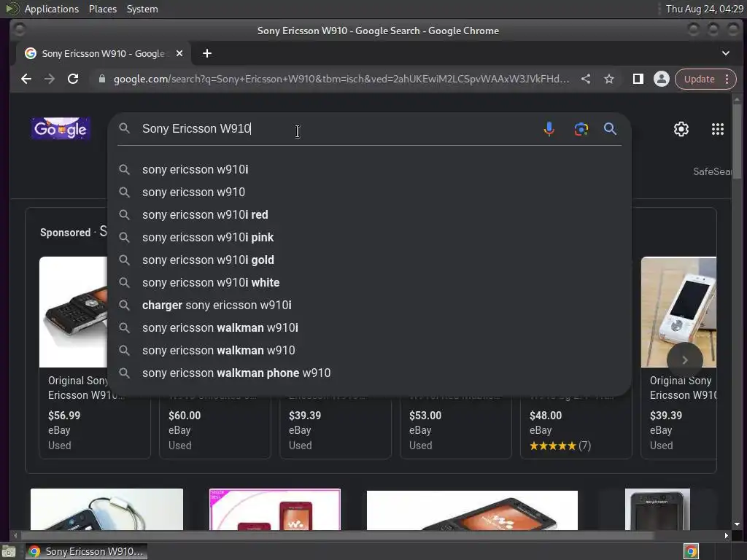This screenshot has width=747, height=560.
Task: Open the Google apps grid
Action: [x=718, y=129]
